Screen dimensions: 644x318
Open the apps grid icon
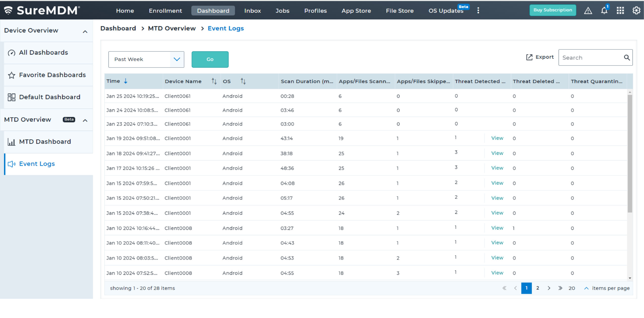pos(620,11)
